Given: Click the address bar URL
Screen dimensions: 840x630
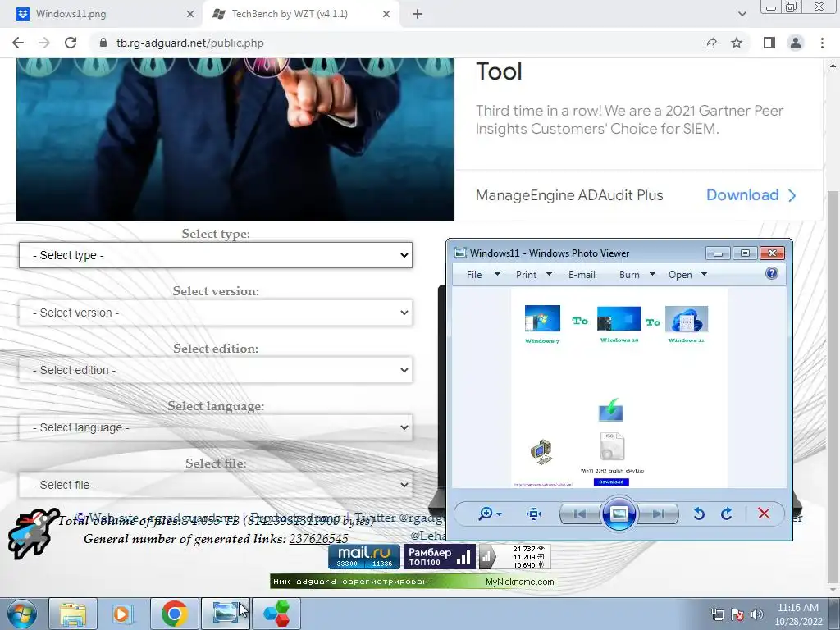Looking at the screenshot, I should coord(190,43).
